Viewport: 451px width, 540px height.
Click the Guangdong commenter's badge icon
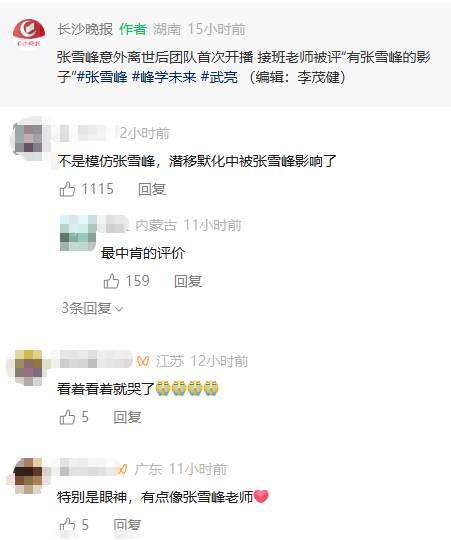[123, 469]
